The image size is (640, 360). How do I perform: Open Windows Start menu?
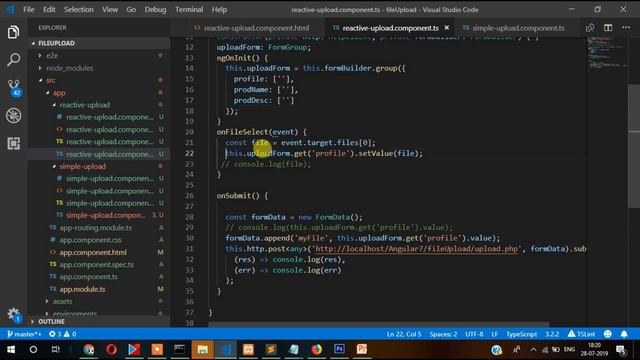11,349
